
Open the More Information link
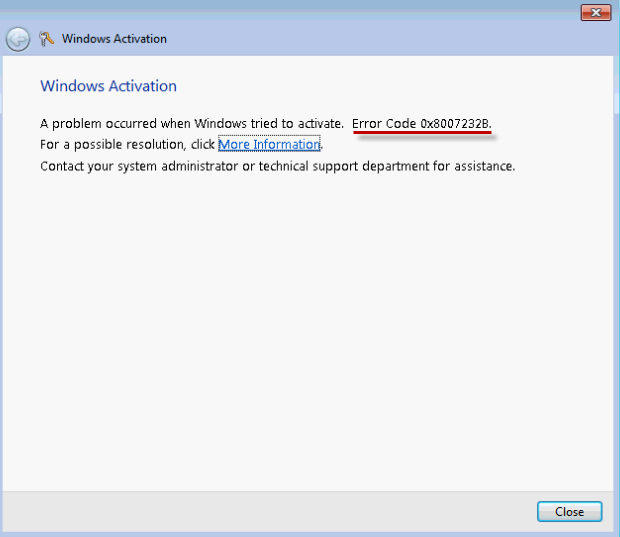click(x=269, y=144)
